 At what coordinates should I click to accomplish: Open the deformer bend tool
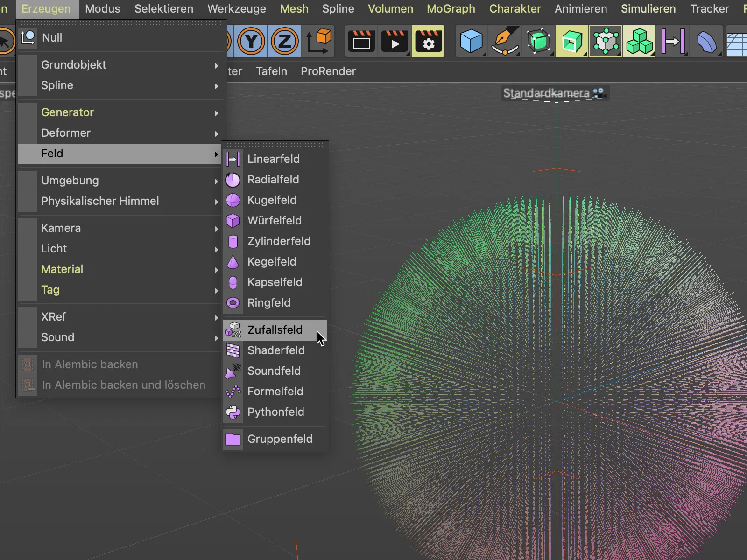[x=706, y=42]
